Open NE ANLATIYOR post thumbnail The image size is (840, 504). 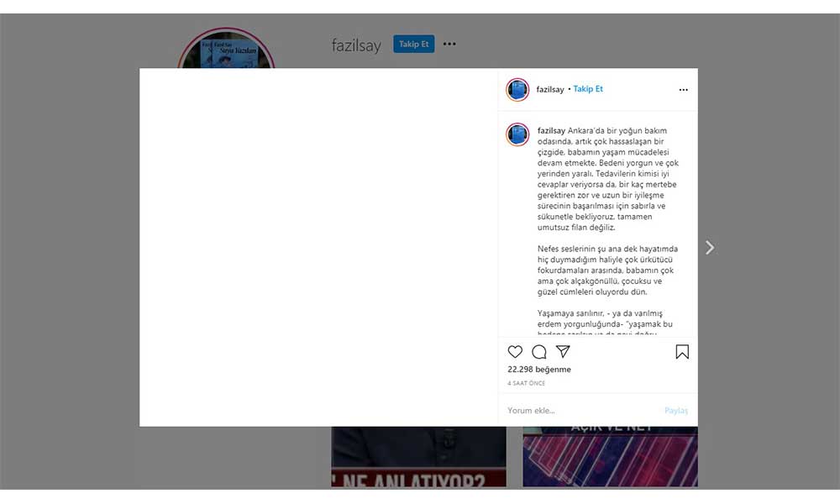(418, 457)
